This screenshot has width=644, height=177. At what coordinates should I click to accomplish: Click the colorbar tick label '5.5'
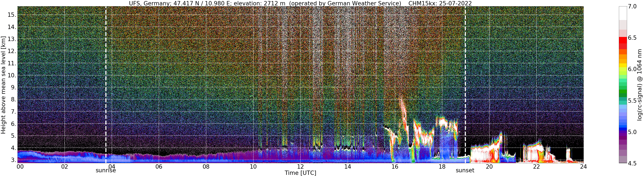coord(632,100)
